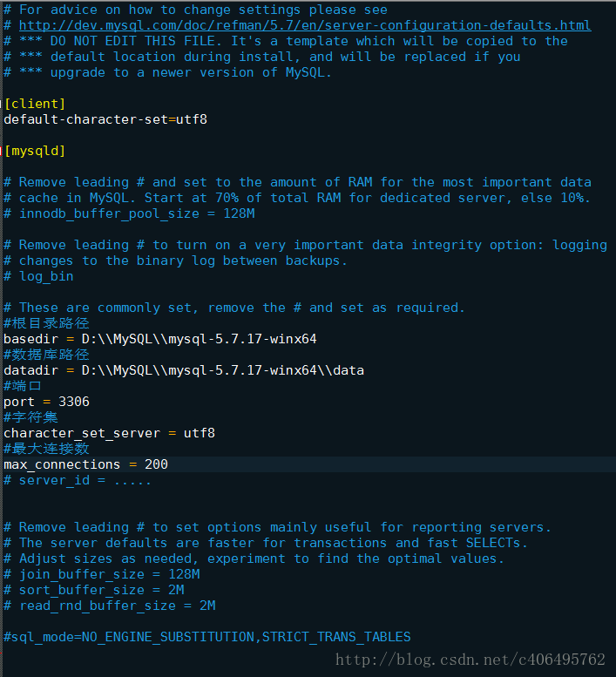Click the datadir path line
Viewport: 616px width, 677px height.
(183, 370)
